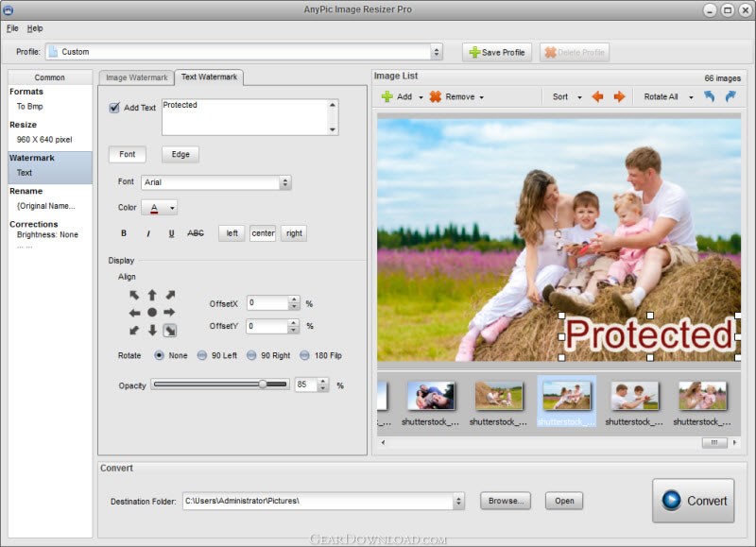756x547 pixels.
Task: Select Rotate None radio button
Action: [x=159, y=355]
